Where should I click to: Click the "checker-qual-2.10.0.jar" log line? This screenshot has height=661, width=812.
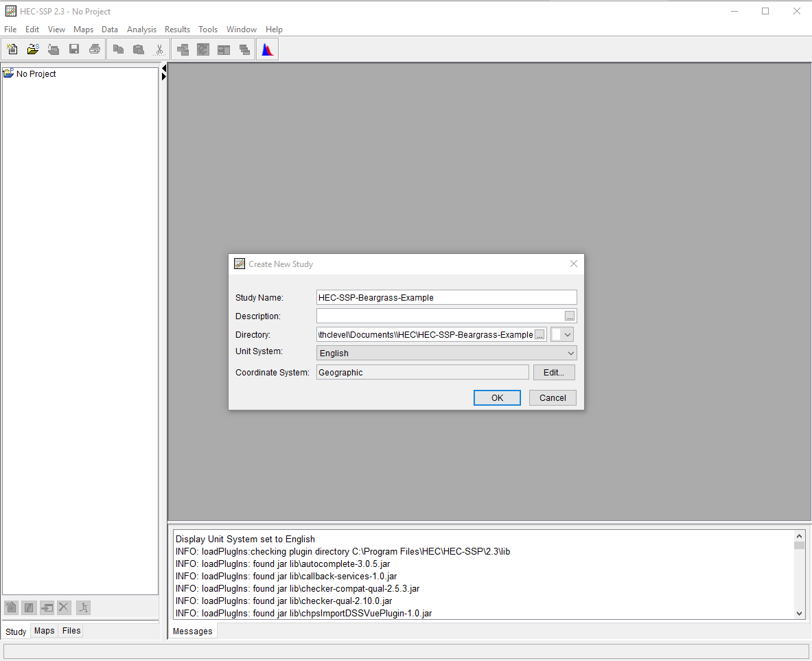click(x=283, y=601)
